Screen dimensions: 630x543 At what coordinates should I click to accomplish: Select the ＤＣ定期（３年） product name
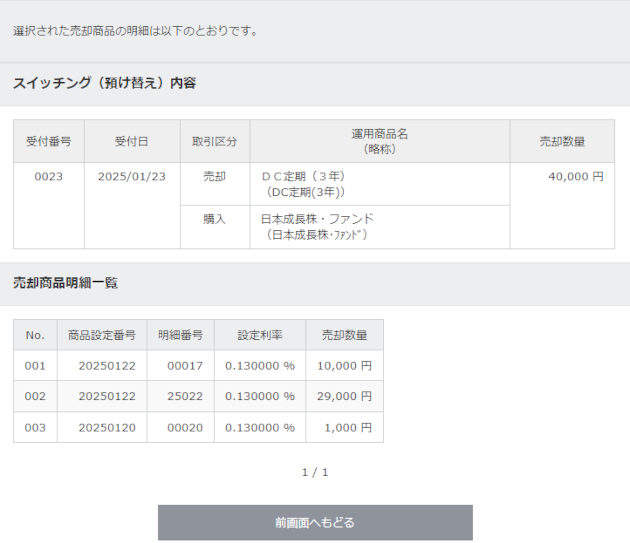(304, 176)
